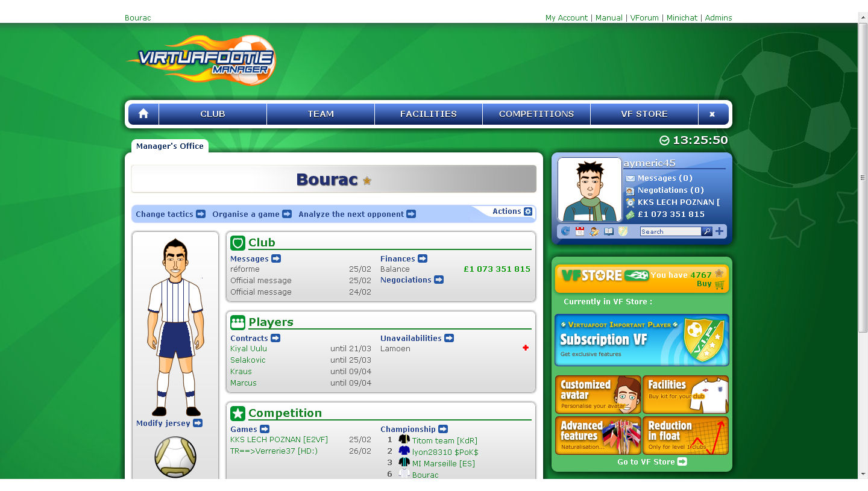Image resolution: width=868 pixels, height=491 pixels.
Task: Open MI Marseille [ES] team link
Action: pos(444,463)
